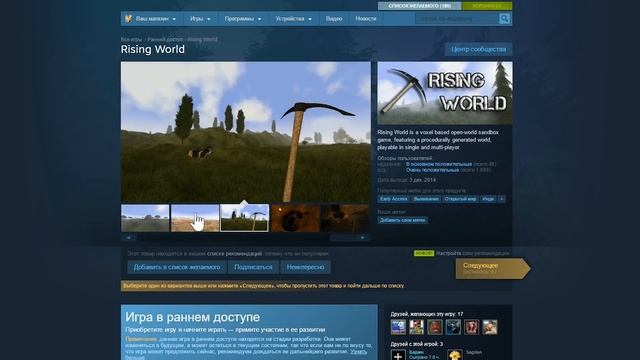Select the second desert screenshot thumbnail
The width and height of the screenshot is (640, 360).
195,218
